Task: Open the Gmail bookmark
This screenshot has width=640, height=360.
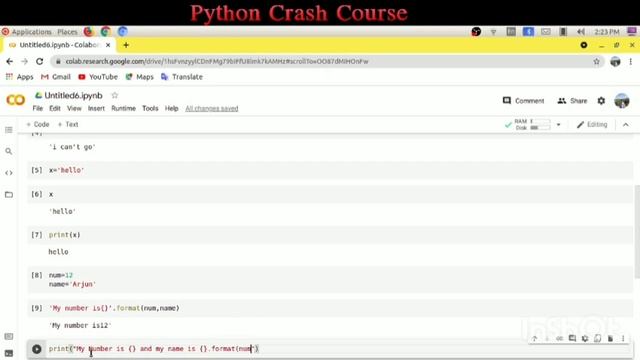Action: coord(56,77)
